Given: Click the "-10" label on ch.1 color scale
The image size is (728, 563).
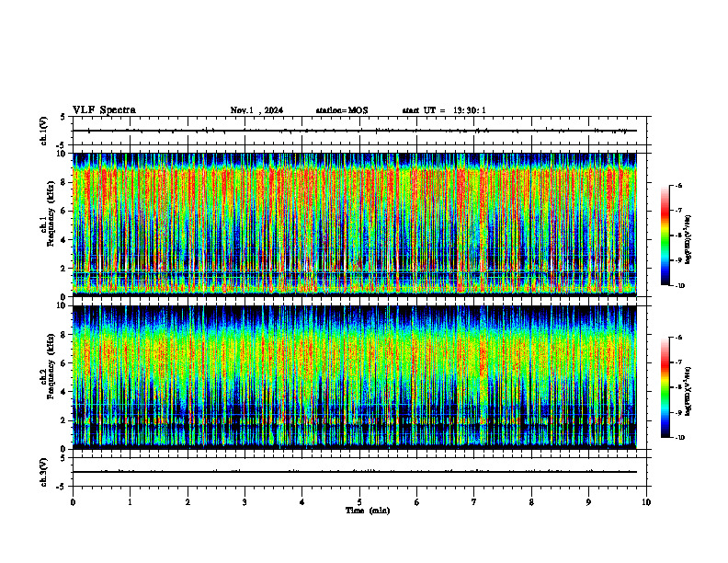Looking at the screenshot, I should click(680, 286).
